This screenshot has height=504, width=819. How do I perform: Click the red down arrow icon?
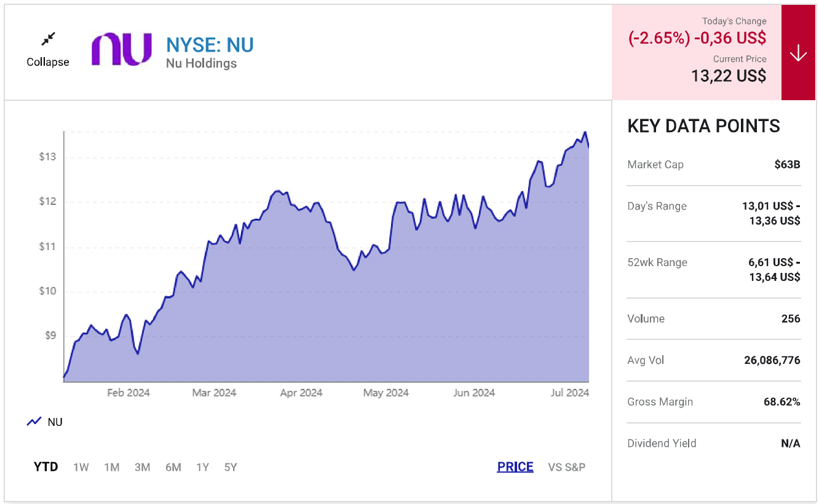click(798, 53)
